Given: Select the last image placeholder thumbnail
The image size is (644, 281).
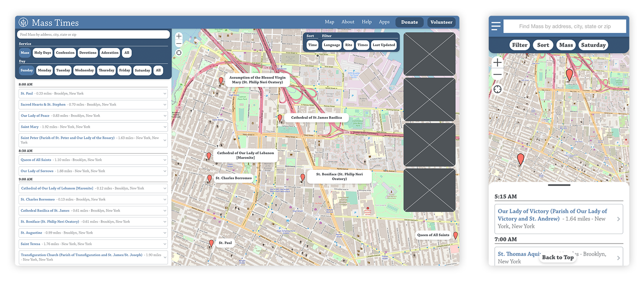Looking at the screenshot, I should [x=429, y=190].
